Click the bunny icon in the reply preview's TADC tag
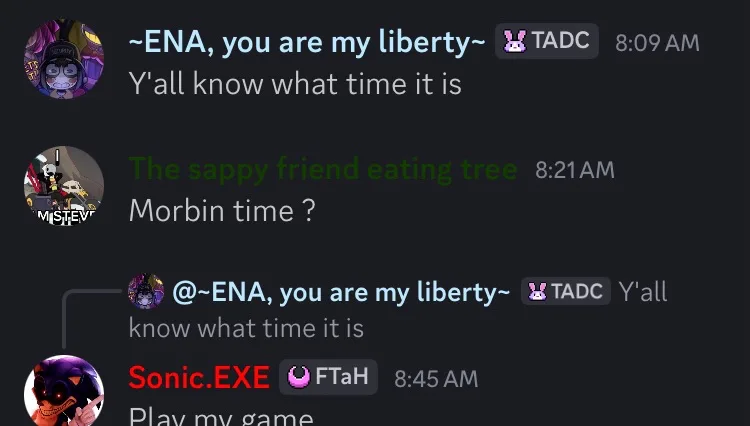The width and height of the screenshot is (750, 426). click(538, 291)
